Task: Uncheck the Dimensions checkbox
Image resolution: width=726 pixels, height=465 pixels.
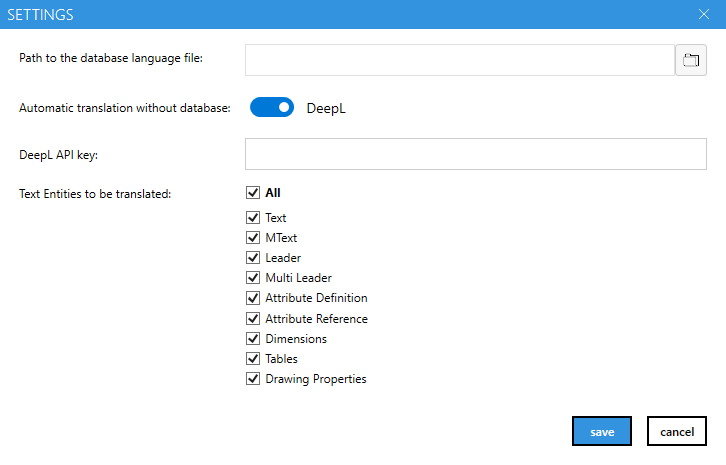Action: (253, 339)
